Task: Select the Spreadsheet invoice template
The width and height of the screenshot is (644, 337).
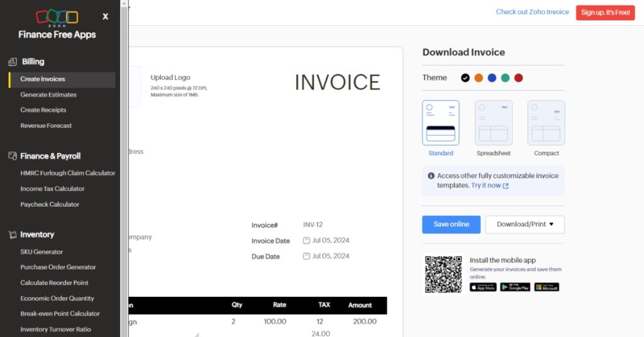Action: (493, 123)
